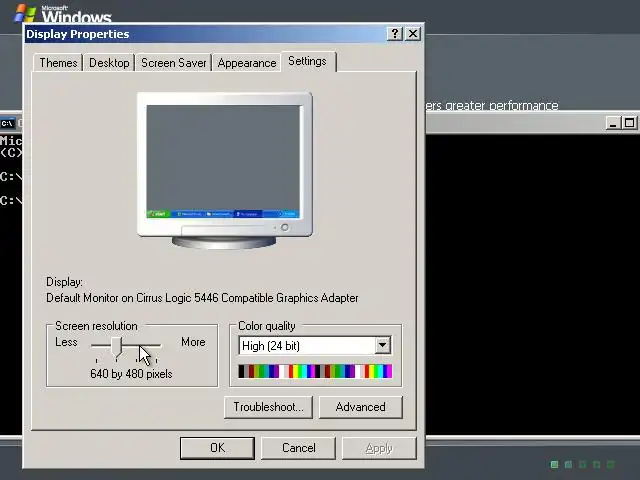Click the Default Monitor on Cirrus Logic text
The width and height of the screenshot is (640, 480).
click(202, 298)
